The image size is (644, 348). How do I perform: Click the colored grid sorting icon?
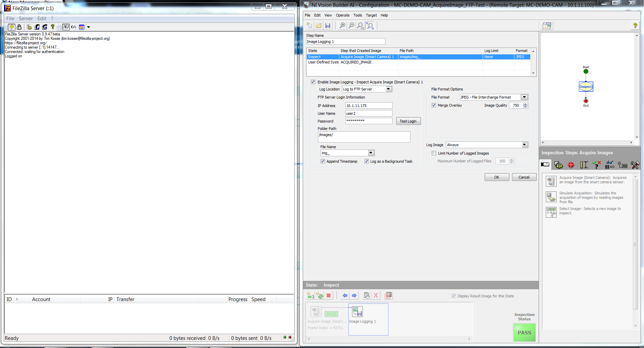point(82,27)
